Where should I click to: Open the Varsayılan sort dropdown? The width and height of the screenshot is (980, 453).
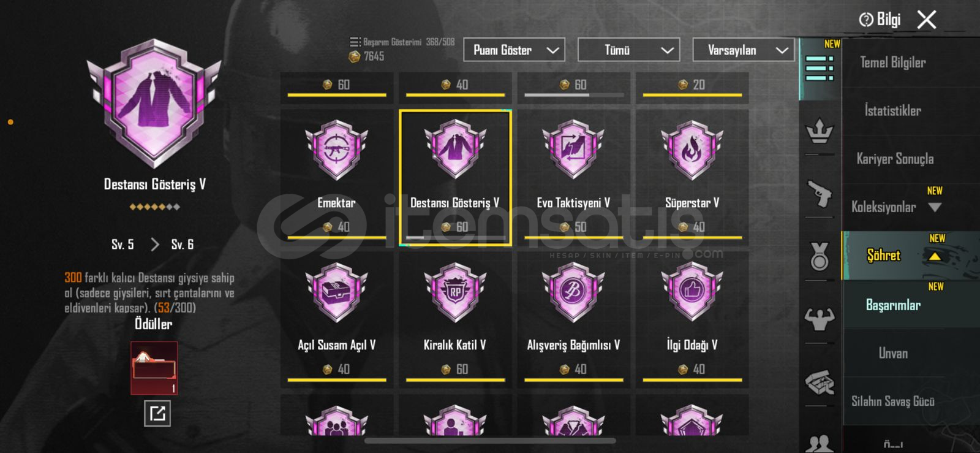(743, 50)
